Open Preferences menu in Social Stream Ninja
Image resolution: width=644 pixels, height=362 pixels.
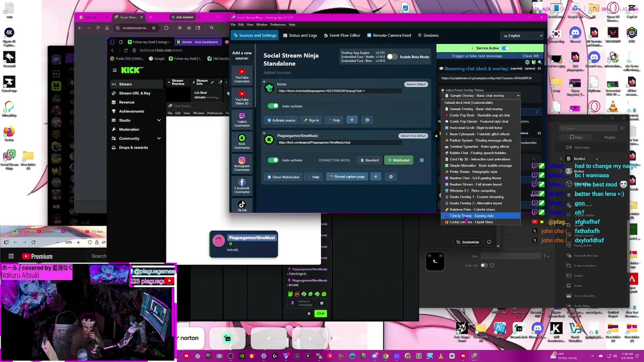click(278, 25)
